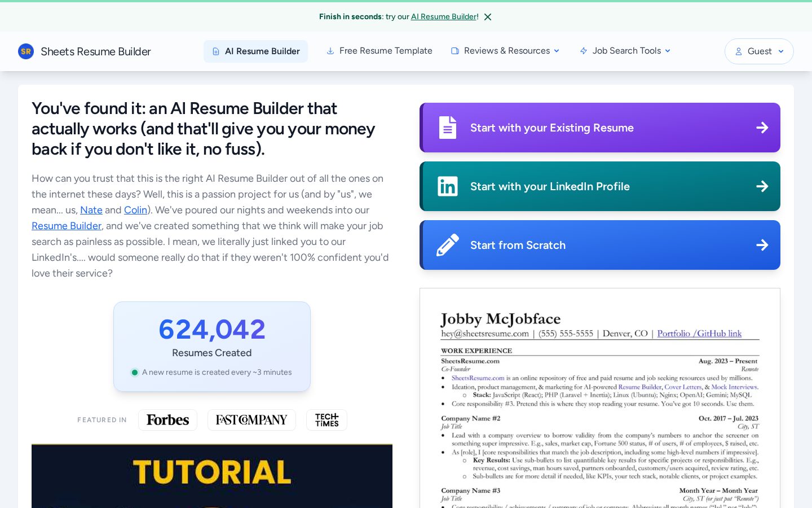Click the 'Resumes Created' label

pos(212,353)
